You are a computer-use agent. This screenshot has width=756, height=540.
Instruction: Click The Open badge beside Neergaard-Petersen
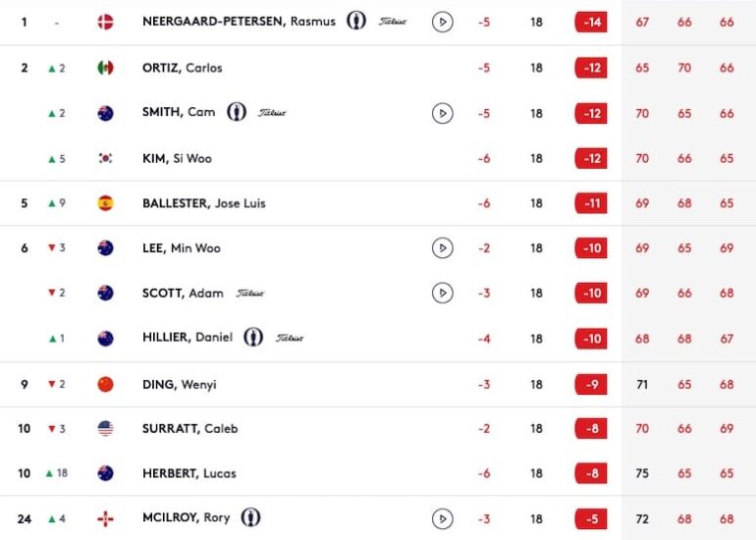[x=356, y=22]
